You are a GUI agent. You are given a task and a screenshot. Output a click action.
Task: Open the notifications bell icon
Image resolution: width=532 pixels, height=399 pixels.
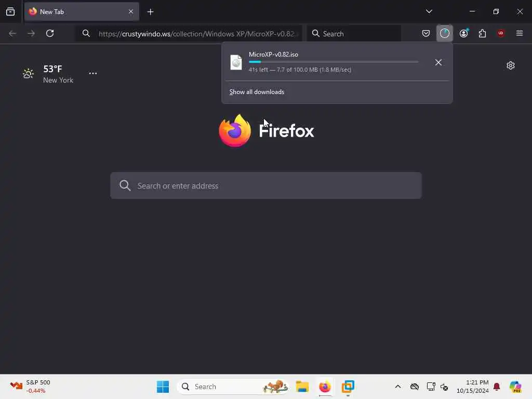coord(497,387)
